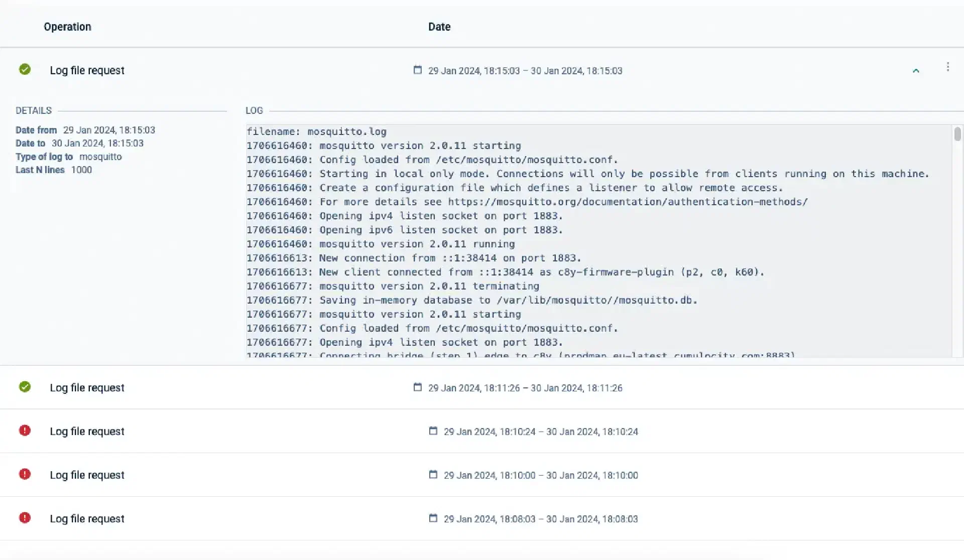Expand the failed 18:10:24 Log file request
This screenshot has height=560, width=964.
coord(87,432)
